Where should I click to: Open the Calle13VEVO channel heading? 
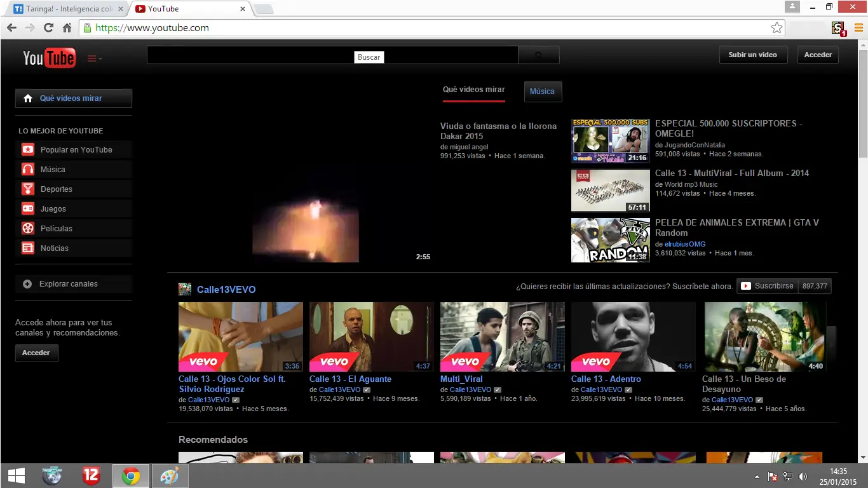[x=226, y=290]
